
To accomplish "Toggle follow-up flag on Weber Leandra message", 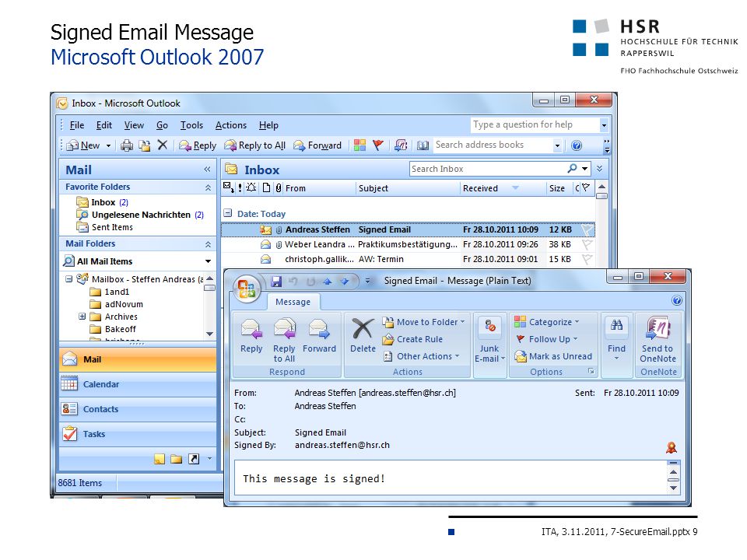I will pyautogui.click(x=587, y=244).
